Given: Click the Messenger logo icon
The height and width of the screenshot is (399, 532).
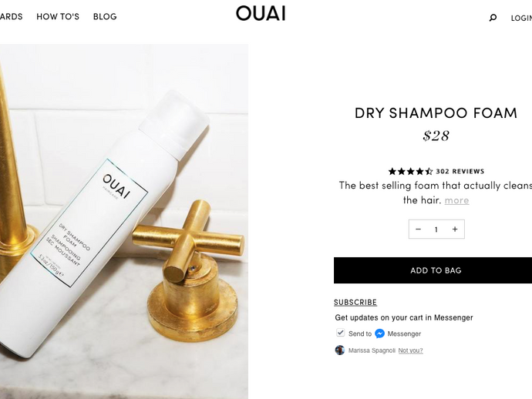Looking at the screenshot, I should pyautogui.click(x=379, y=334).
